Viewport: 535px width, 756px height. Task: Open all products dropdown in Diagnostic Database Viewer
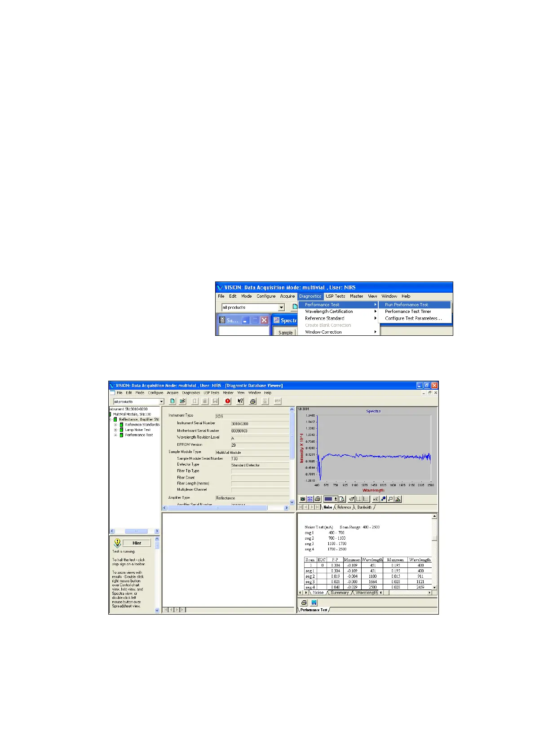click(x=161, y=401)
